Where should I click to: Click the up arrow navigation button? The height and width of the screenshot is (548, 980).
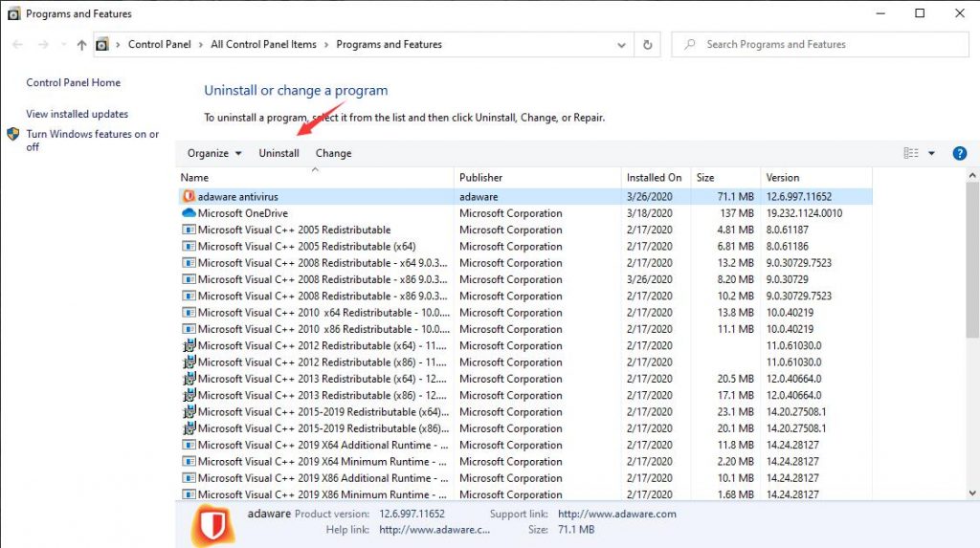[x=81, y=44]
